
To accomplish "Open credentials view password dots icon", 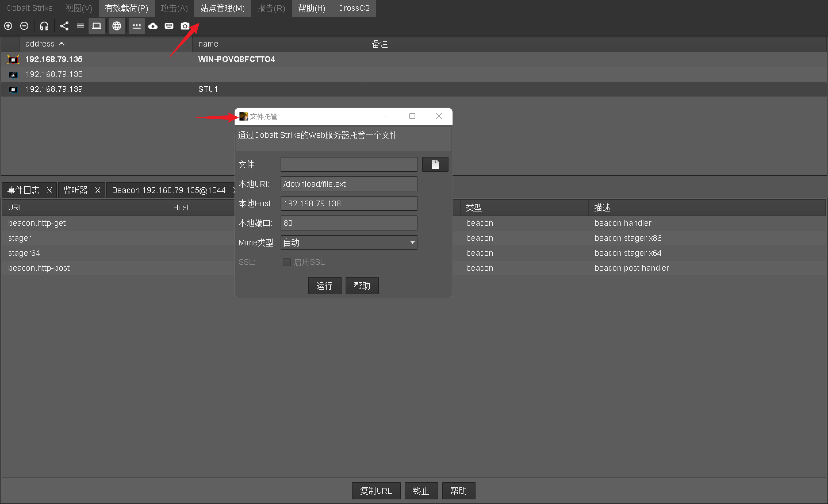I will tap(137, 26).
